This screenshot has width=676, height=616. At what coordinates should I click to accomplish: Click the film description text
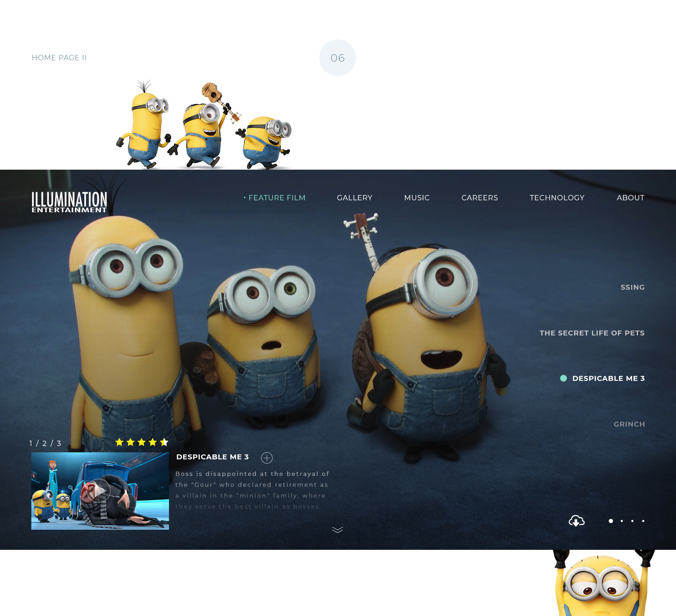click(252, 490)
